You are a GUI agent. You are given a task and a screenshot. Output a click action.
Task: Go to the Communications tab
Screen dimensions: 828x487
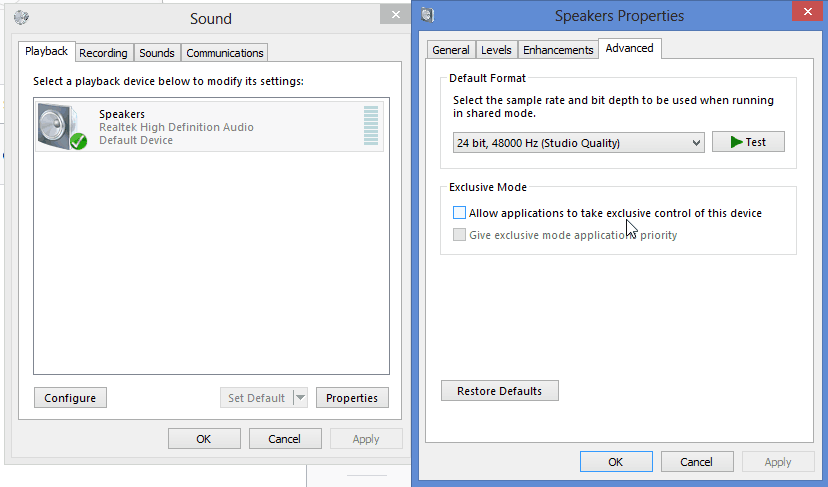point(224,53)
